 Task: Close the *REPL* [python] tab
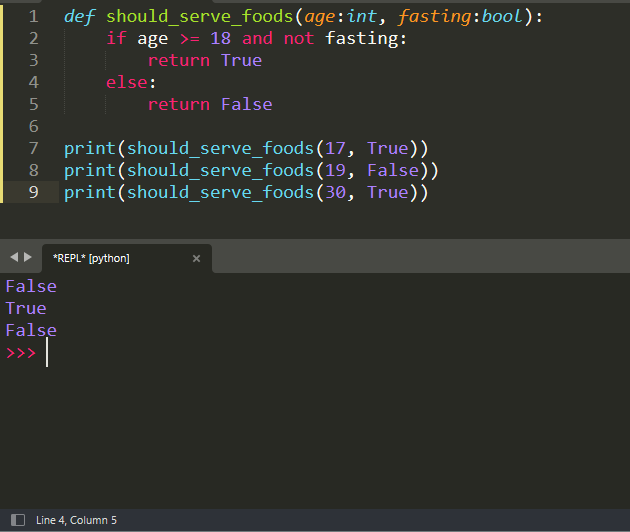pyautogui.click(x=196, y=258)
